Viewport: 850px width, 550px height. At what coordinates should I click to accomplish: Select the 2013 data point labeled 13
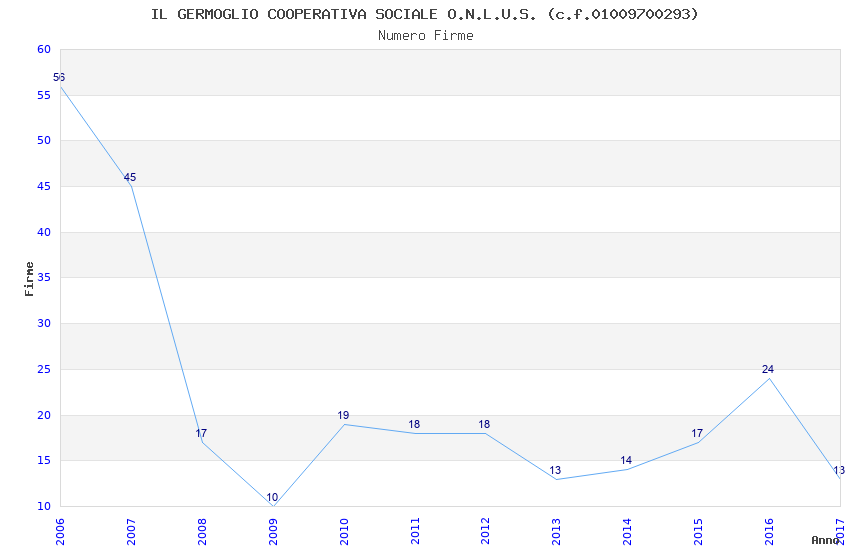click(557, 479)
